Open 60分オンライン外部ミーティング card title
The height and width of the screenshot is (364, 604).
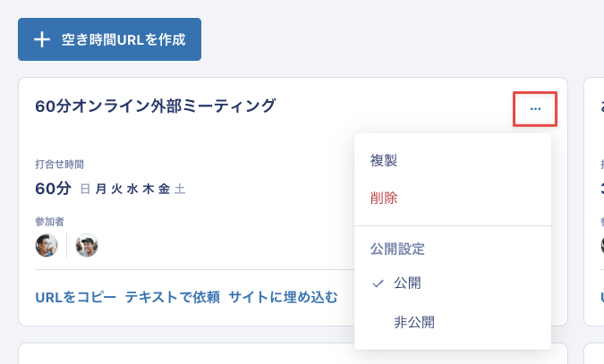156,106
